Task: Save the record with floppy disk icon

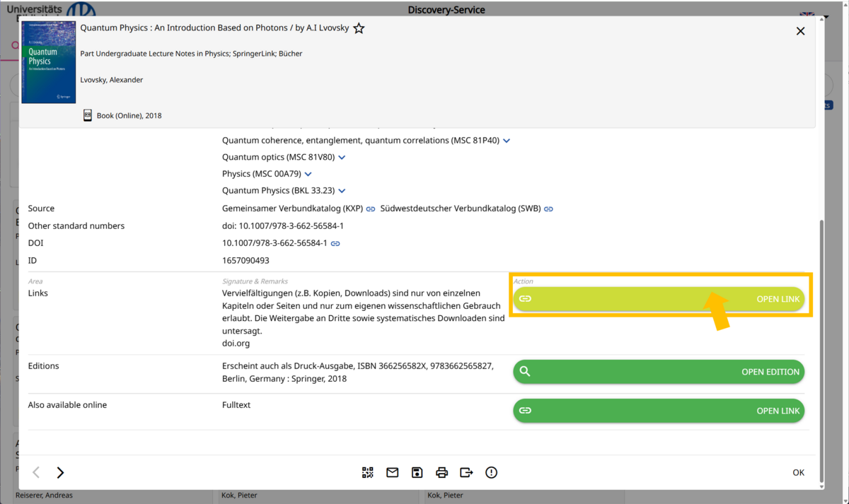Action: (417, 472)
